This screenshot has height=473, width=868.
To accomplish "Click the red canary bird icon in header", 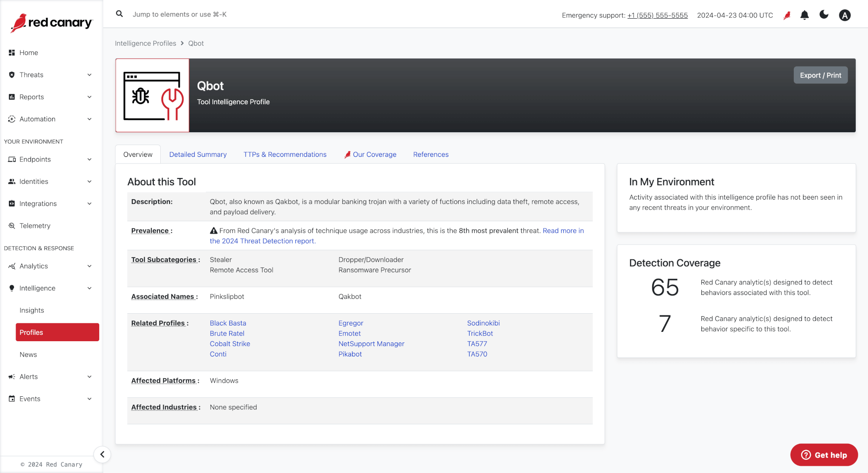I will tap(787, 15).
